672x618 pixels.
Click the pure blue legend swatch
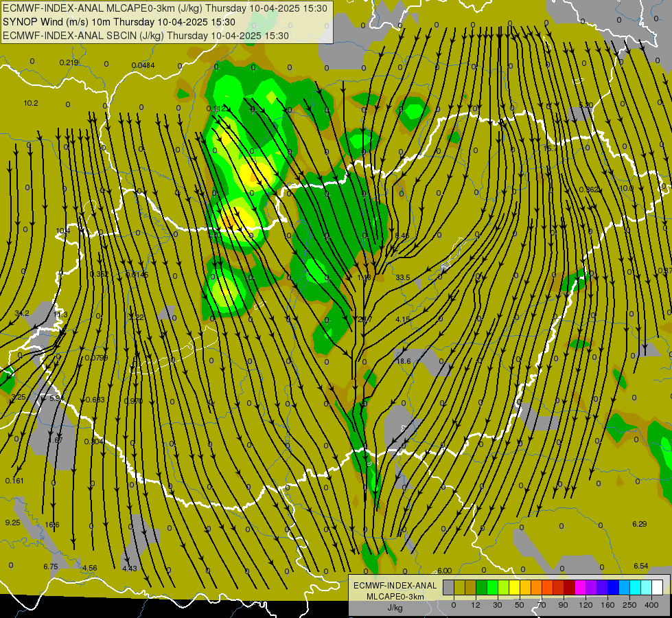tap(613, 587)
